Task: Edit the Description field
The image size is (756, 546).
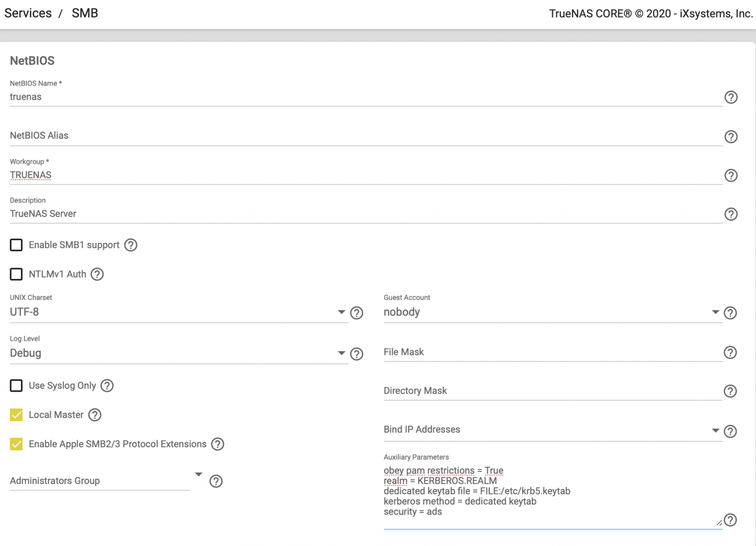Action: [366, 214]
